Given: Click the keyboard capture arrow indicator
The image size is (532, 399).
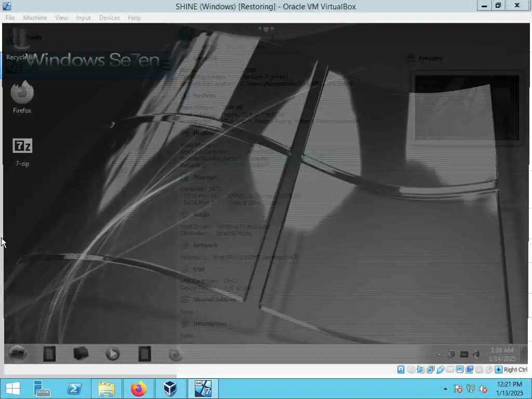Looking at the screenshot, I should [x=499, y=369].
